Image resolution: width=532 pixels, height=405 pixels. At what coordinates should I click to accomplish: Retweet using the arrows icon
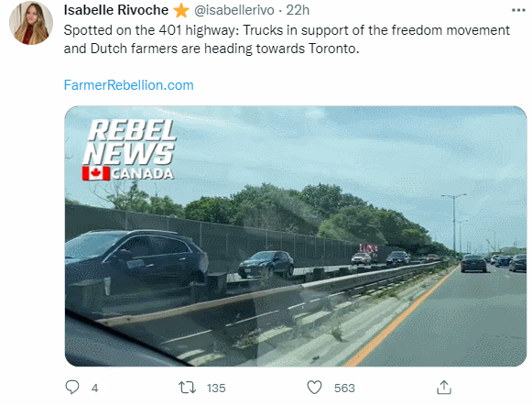188,387
